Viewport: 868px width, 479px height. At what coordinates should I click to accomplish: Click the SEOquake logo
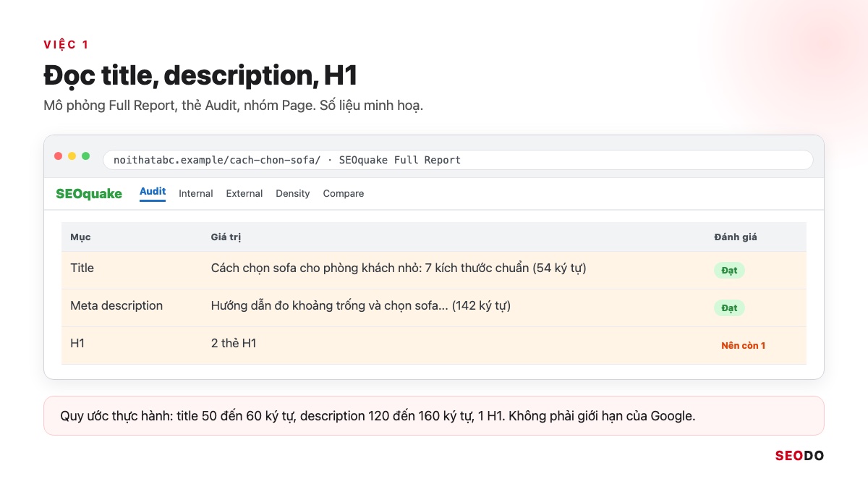pyautogui.click(x=89, y=193)
